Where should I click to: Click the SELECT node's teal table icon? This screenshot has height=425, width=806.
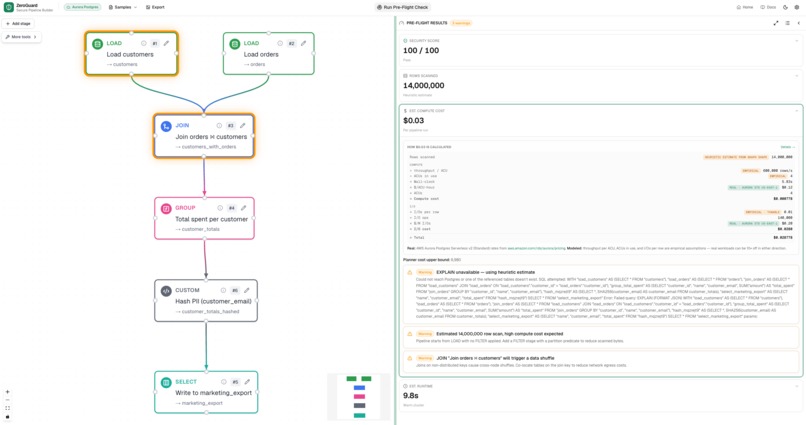166,382
